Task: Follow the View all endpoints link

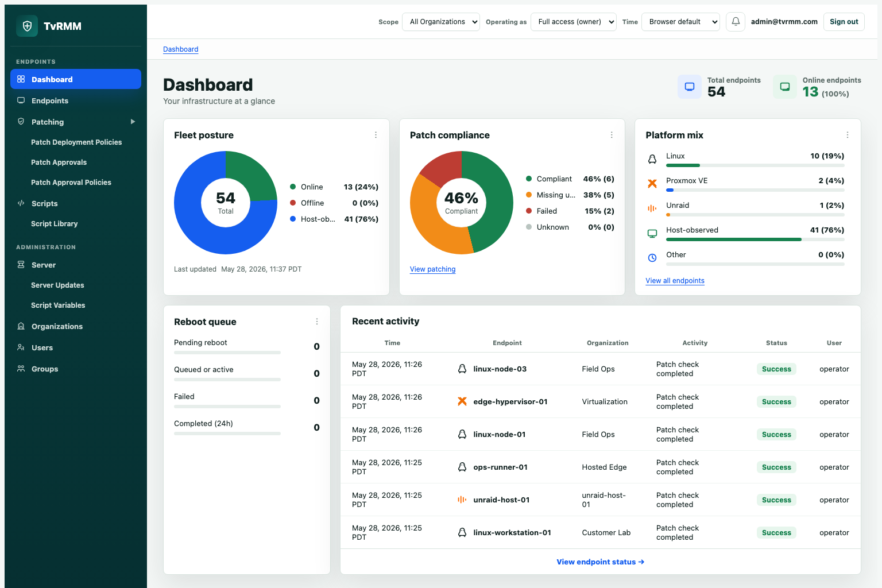Action: click(x=675, y=281)
